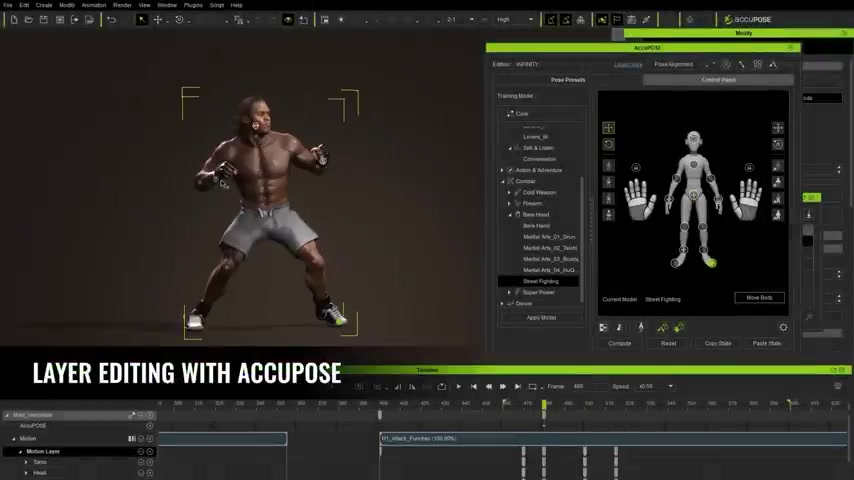Screen dimensions: 854x480
Task: Open Edit menu
Action: (x=25, y=5)
